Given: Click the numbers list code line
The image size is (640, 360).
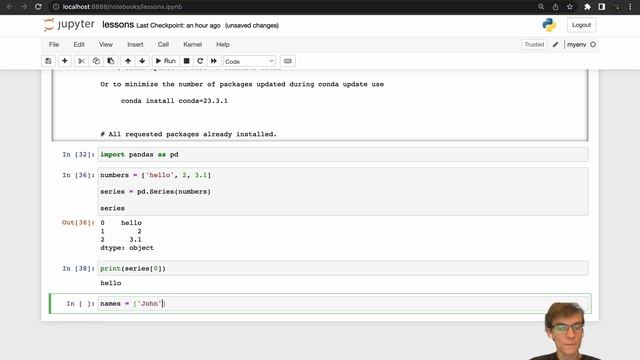Looking at the screenshot, I should (x=156, y=175).
